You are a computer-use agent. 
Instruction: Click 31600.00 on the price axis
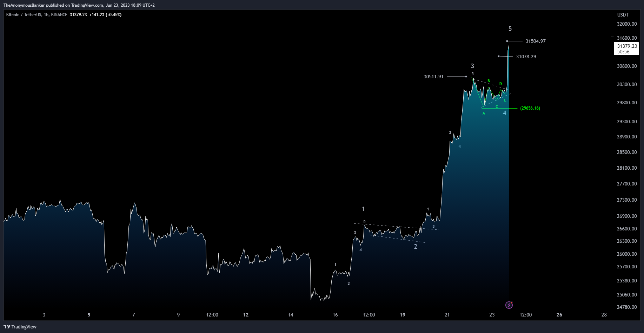pos(626,38)
